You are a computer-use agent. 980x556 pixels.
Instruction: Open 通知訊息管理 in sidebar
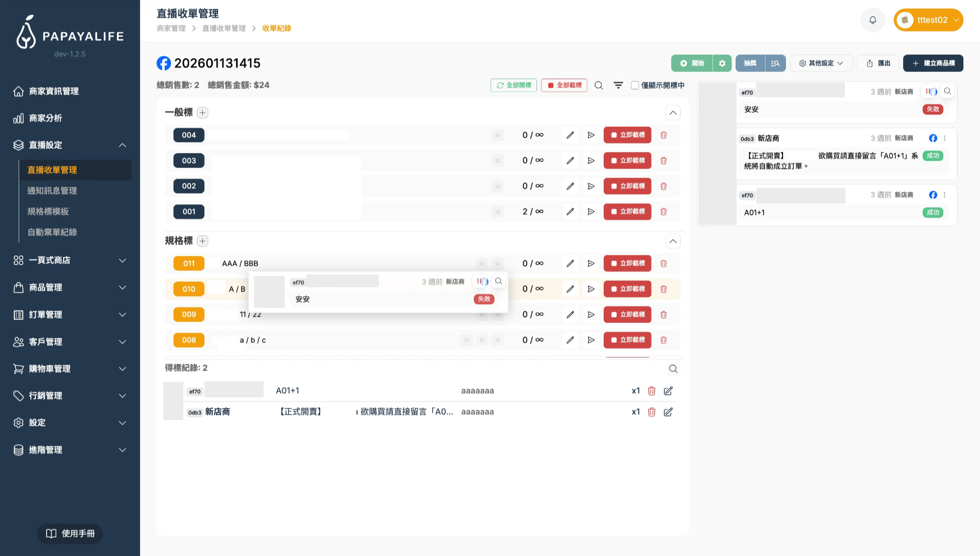coord(52,191)
